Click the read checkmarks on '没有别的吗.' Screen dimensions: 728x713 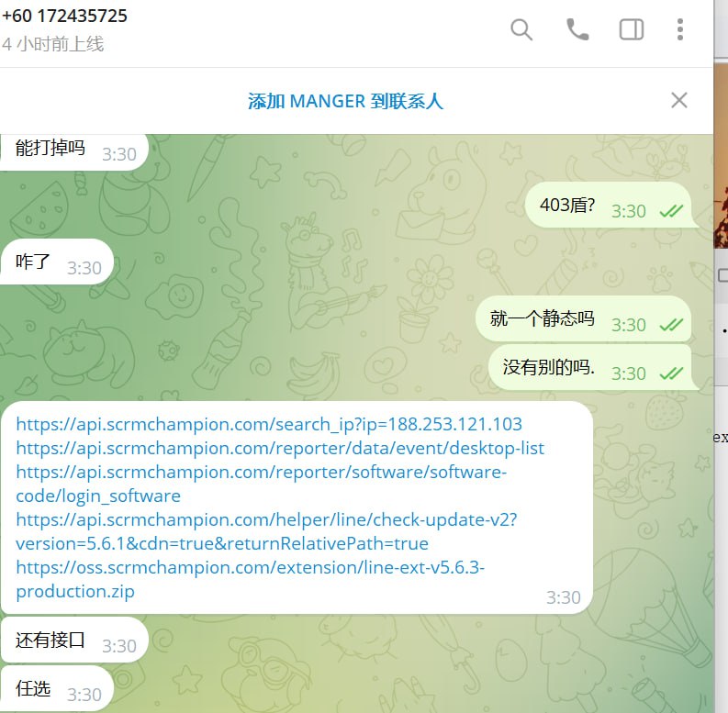pos(671,373)
